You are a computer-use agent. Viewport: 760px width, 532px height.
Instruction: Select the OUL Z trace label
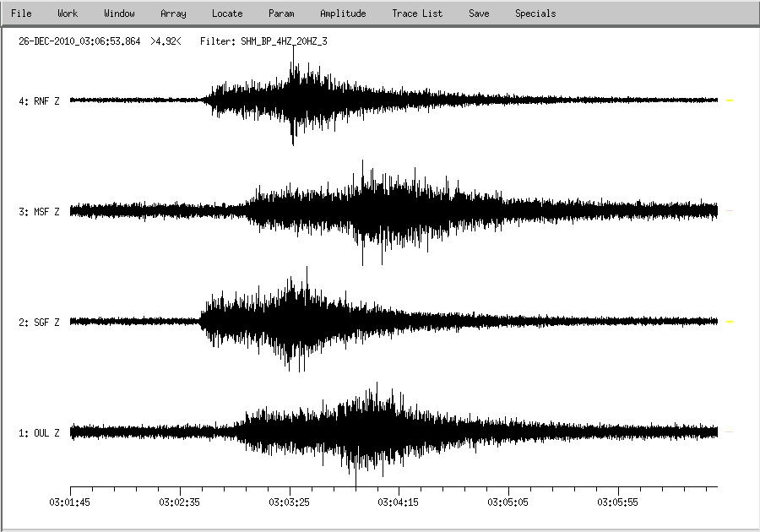click(x=39, y=433)
